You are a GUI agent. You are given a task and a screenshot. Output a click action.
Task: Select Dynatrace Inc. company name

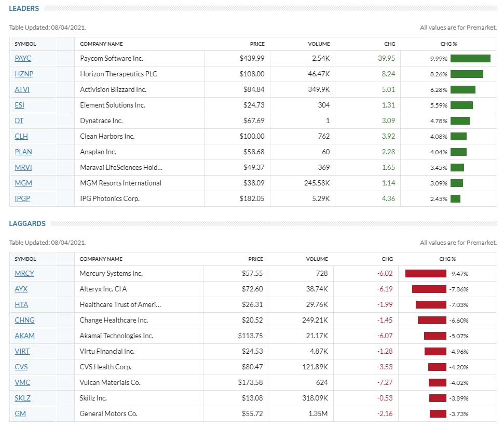point(101,121)
